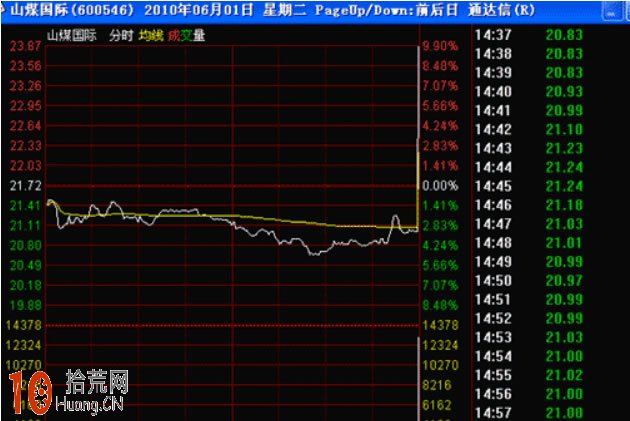630x421 pixels.
Task: Select the 14:52 time entry
Action: [493, 319]
